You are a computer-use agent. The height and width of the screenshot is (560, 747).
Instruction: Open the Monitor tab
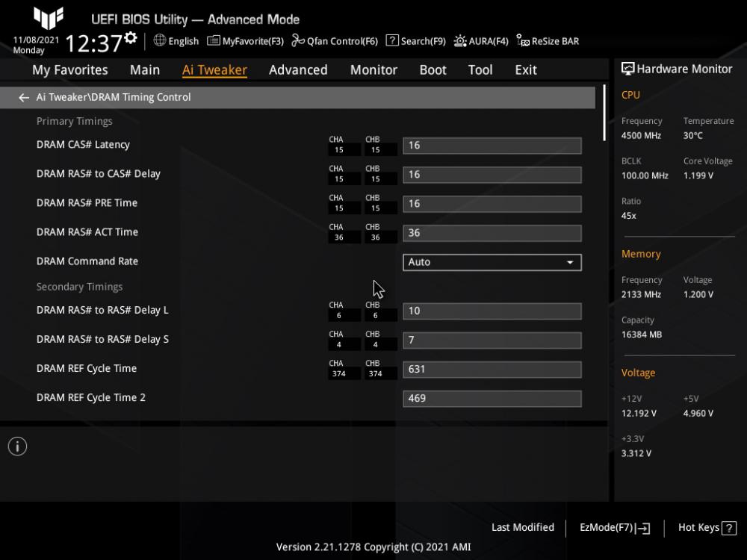click(373, 70)
